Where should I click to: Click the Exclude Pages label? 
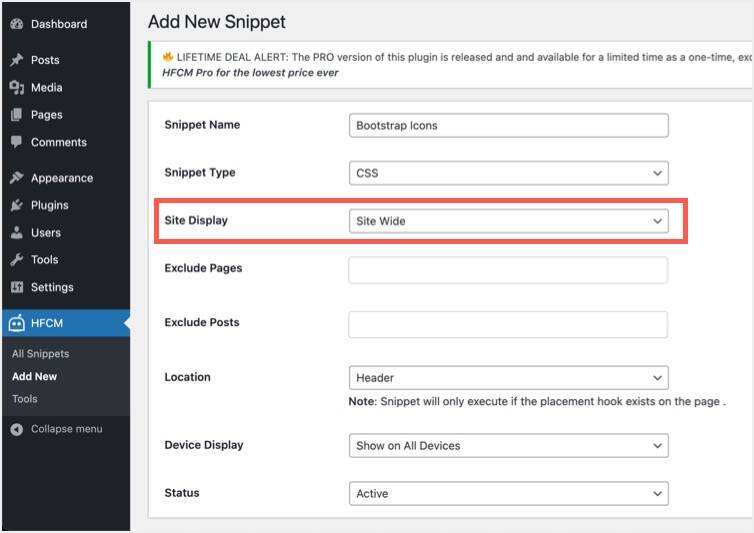tap(203, 268)
